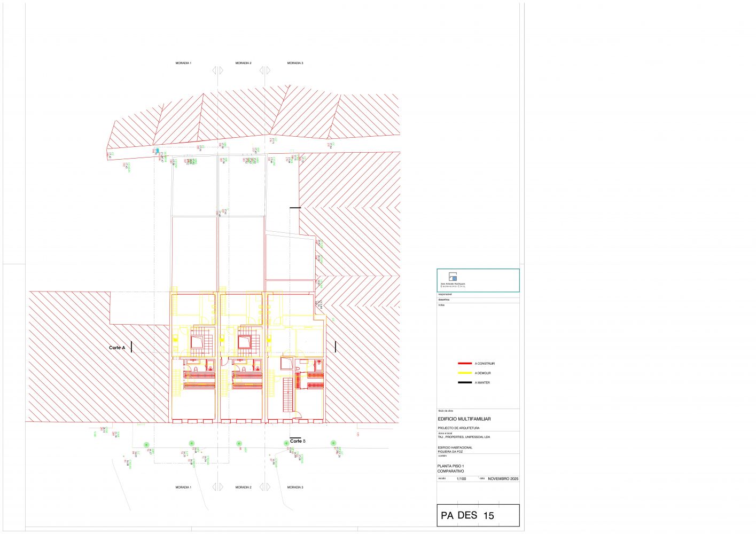
Task: Click the 'Corte B' section label
Action: coord(298,441)
